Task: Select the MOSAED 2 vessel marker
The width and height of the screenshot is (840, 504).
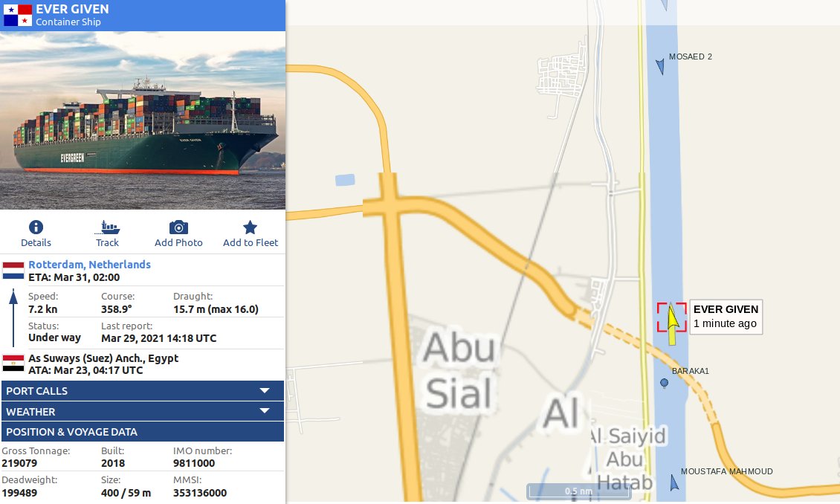Action: click(x=660, y=66)
